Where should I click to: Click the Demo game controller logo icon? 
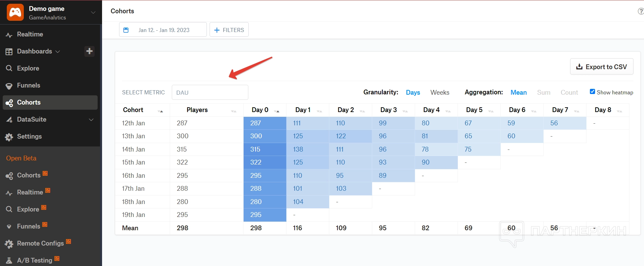pos(15,13)
